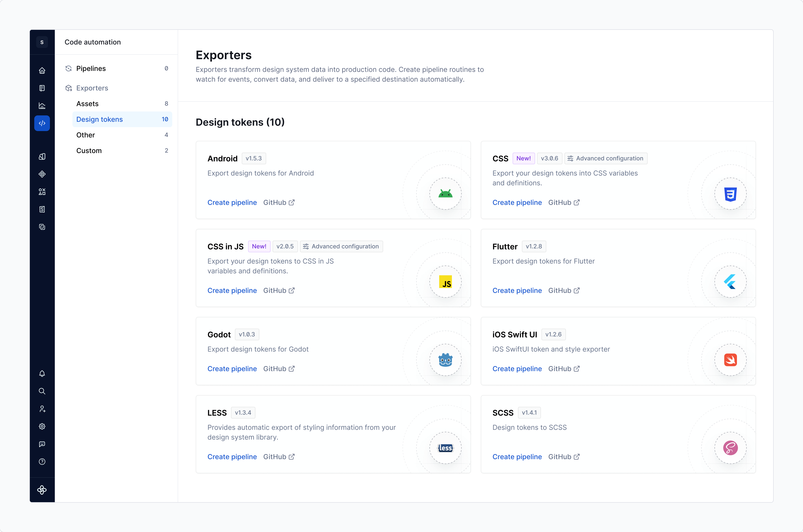The image size is (803, 532).
Task: Click the help question mark icon
Action: (42, 461)
